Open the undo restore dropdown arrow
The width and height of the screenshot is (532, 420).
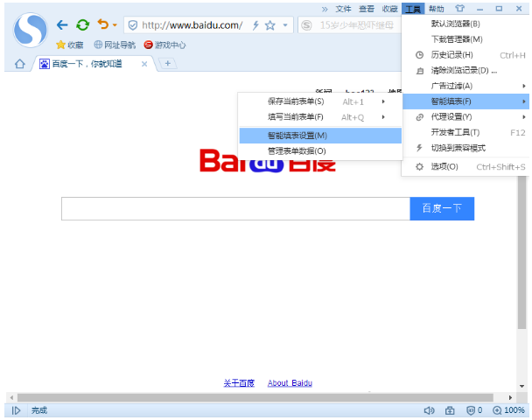115,24
